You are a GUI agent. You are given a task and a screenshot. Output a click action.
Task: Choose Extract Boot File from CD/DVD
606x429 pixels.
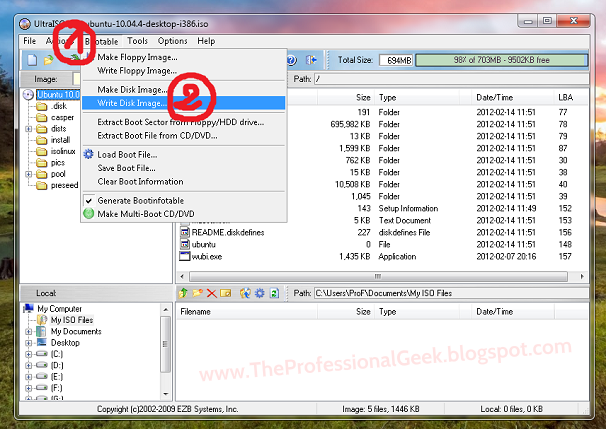point(183,136)
